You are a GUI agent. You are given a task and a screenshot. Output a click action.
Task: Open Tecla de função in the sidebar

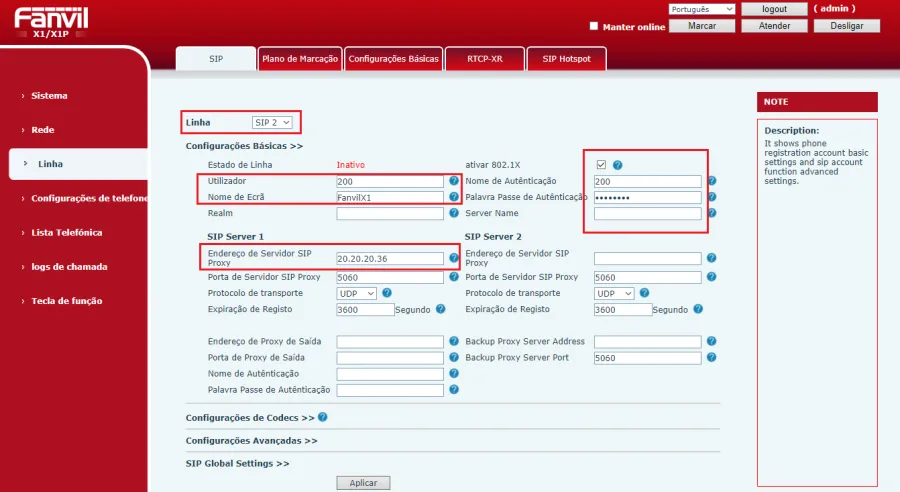coord(67,301)
